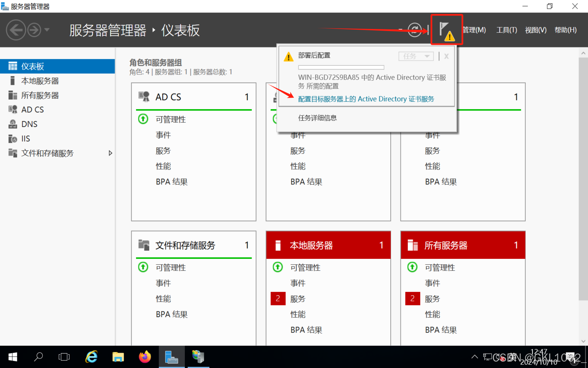
Task: Open 服务 in the 本地服务器 tile
Action: click(298, 299)
